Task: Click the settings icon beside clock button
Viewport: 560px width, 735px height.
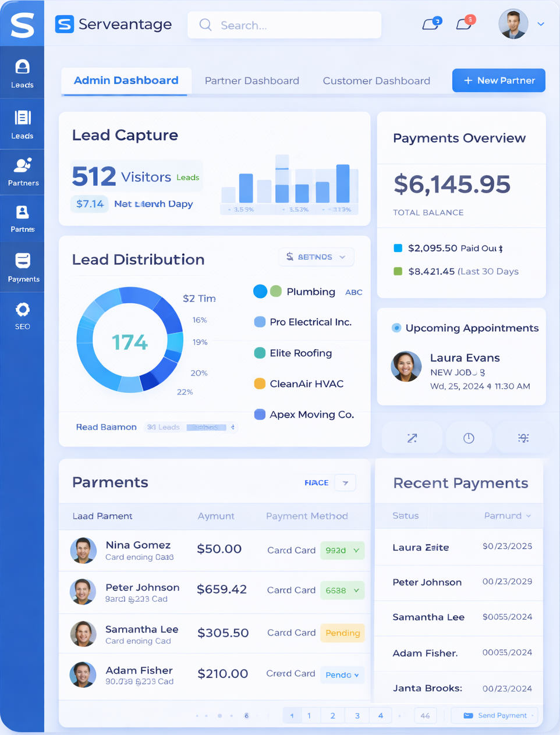Action: pos(523,438)
